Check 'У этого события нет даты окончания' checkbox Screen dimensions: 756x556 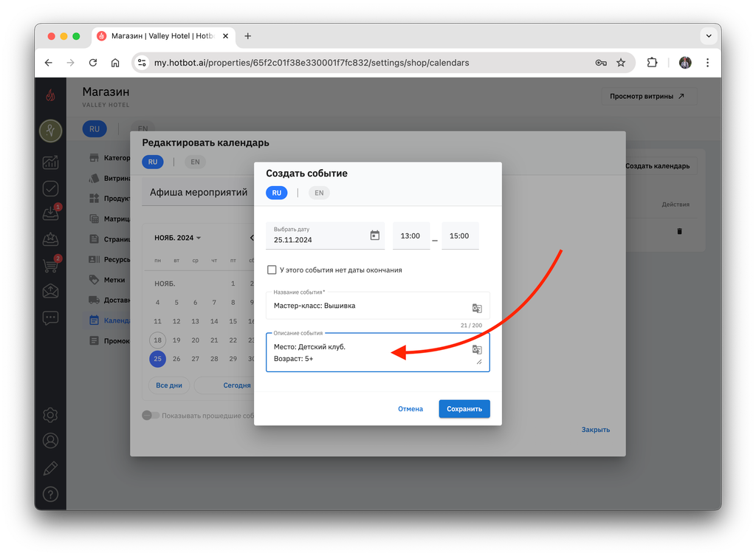click(x=272, y=270)
